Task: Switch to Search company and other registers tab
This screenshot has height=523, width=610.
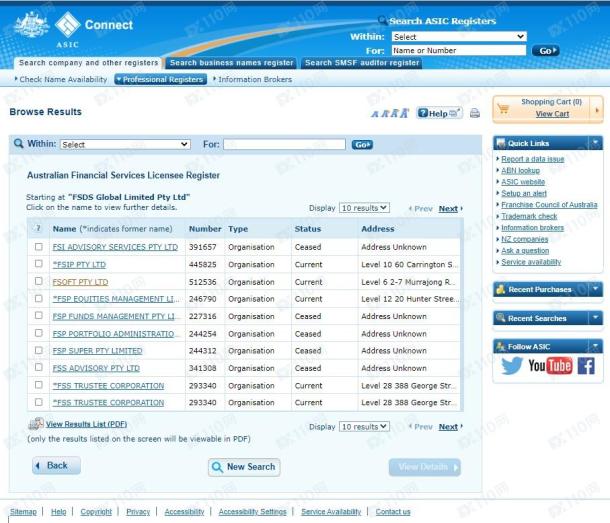Action: click(x=88, y=63)
